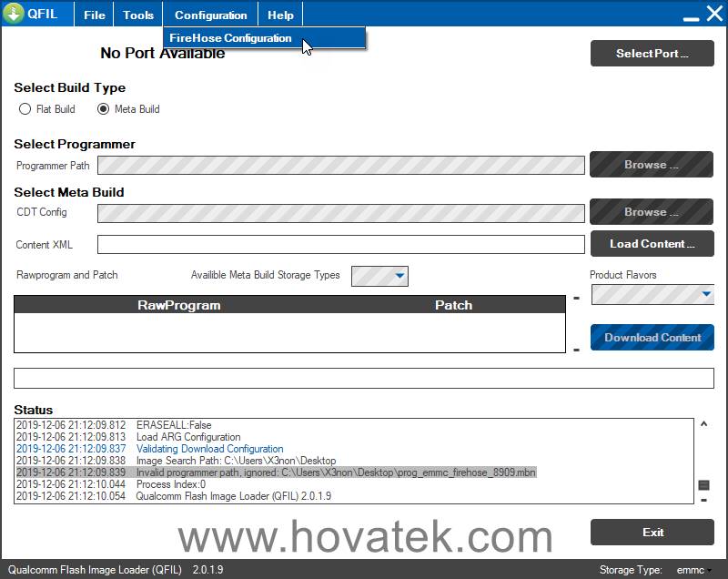Click the Exit button

click(x=652, y=532)
